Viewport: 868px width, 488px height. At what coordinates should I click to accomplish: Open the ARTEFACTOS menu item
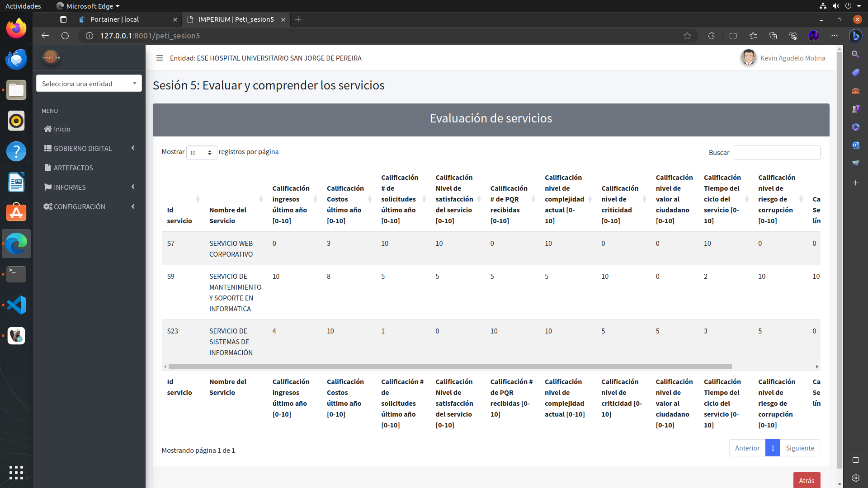[73, 168]
